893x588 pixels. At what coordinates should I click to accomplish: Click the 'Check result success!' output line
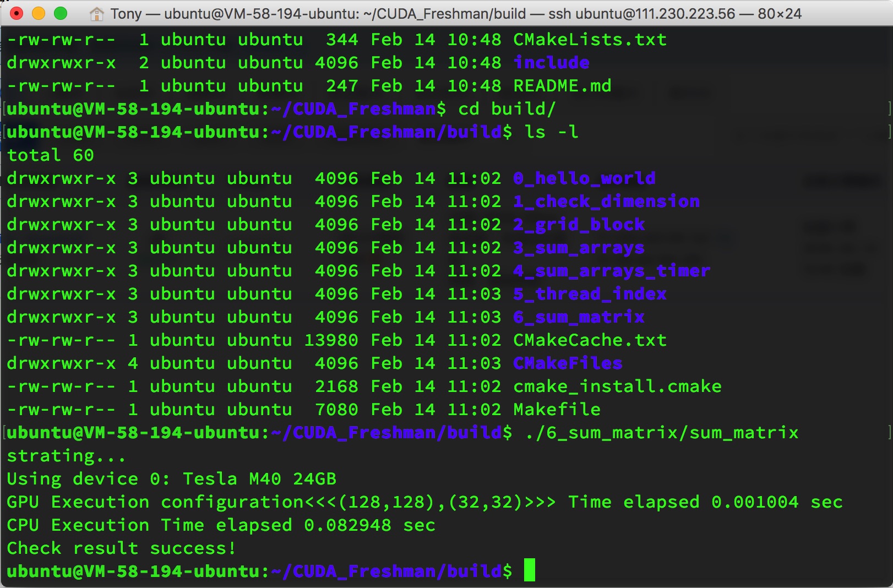pyautogui.click(x=121, y=548)
